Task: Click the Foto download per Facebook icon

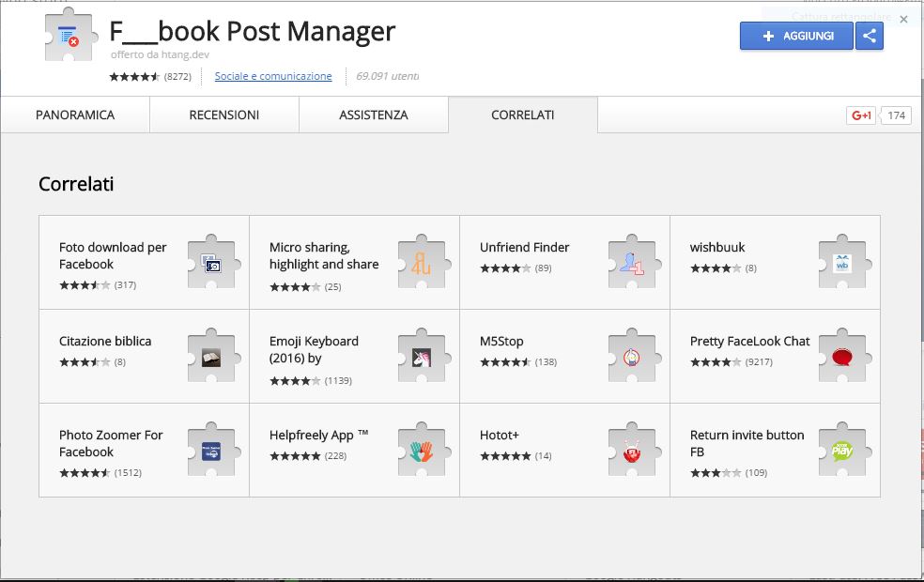Action: (x=213, y=262)
